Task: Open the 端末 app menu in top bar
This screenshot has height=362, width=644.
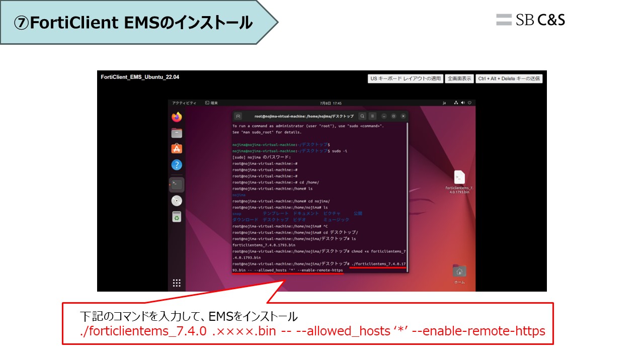Action: (211, 103)
